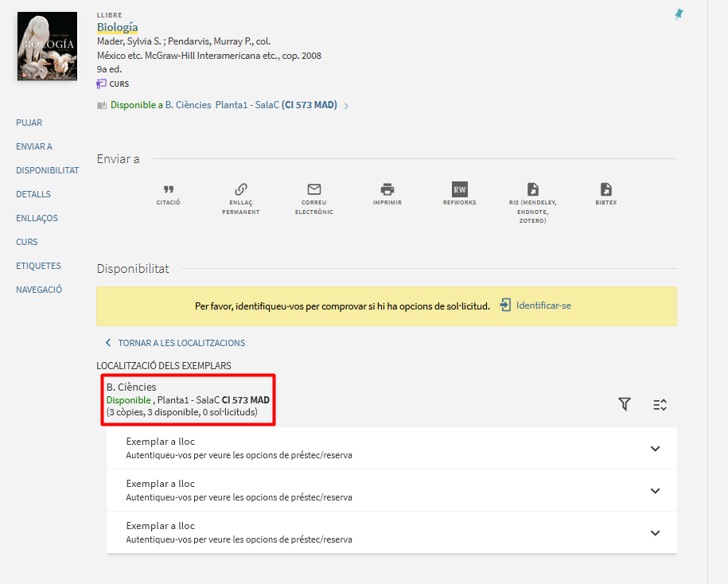This screenshot has width=728, height=584.
Task: Click the Imprimir printer icon
Action: [x=387, y=189]
